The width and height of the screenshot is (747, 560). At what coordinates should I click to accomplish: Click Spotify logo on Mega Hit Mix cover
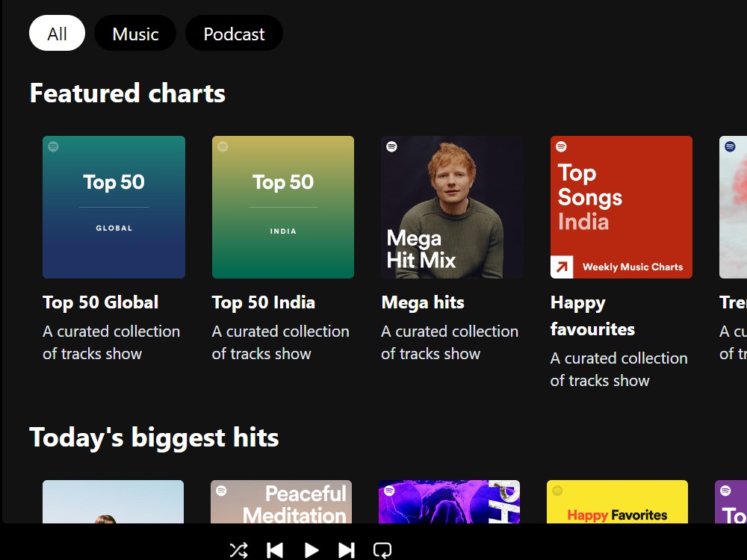[x=391, y=146]
